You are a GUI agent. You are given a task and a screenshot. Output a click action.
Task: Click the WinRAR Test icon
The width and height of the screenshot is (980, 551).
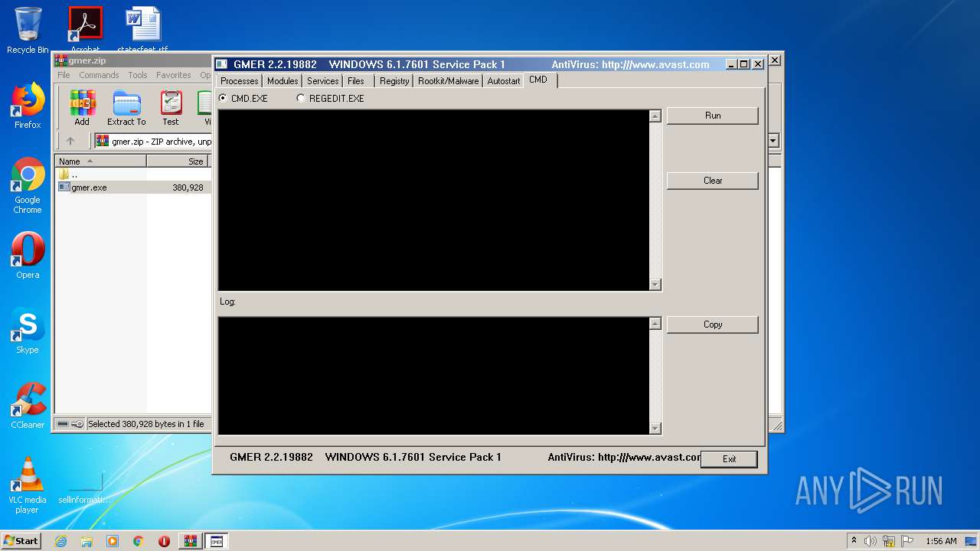pyautogui.click(x=171, y=108)
